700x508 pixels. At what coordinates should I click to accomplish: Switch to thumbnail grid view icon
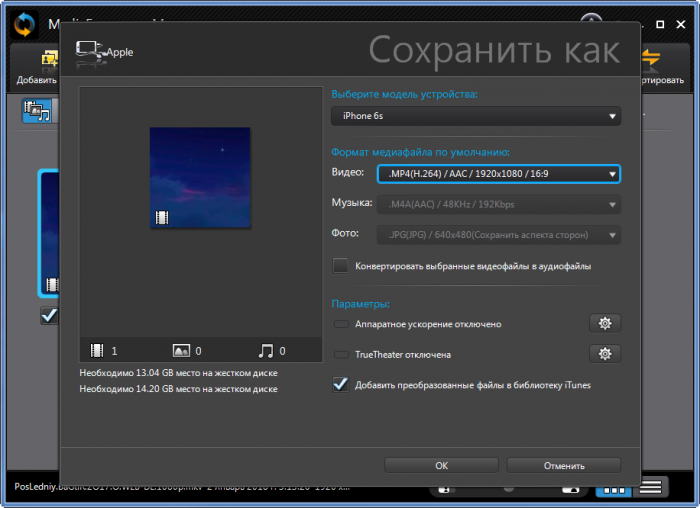click(x=611, y=487)
